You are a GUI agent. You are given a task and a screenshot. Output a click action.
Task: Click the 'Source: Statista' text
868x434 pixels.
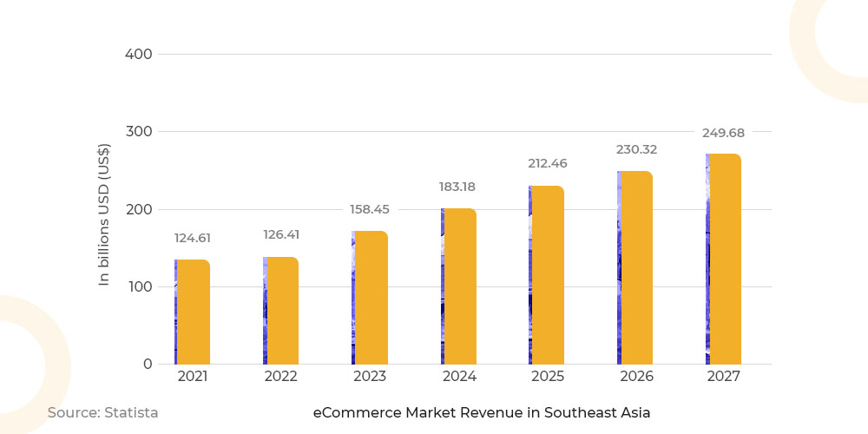[103, 413]
